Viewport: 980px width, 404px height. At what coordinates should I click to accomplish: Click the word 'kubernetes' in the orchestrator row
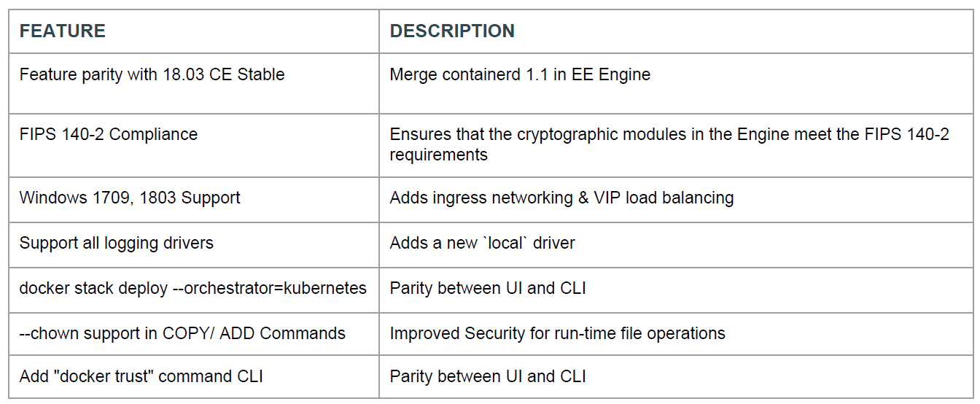click(324, 288)
